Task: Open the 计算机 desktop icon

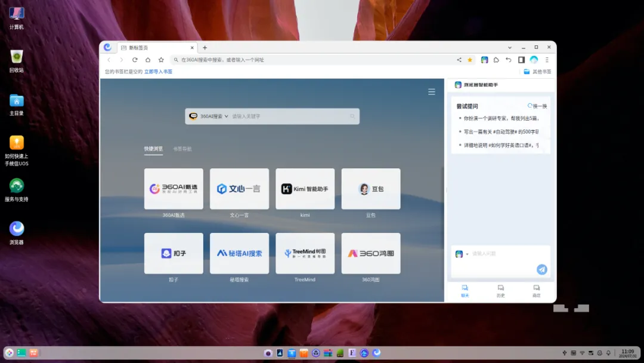Action: (17, 19)
